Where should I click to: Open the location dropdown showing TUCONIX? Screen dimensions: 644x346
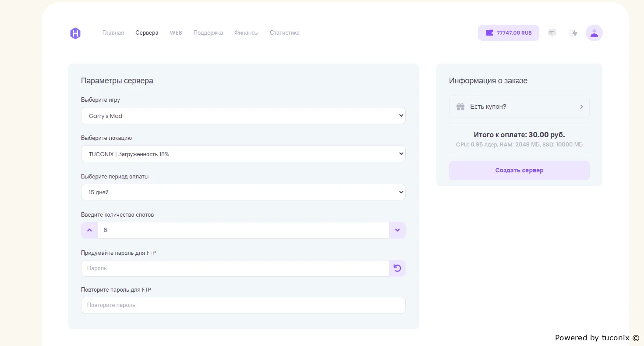click(243, 154)
